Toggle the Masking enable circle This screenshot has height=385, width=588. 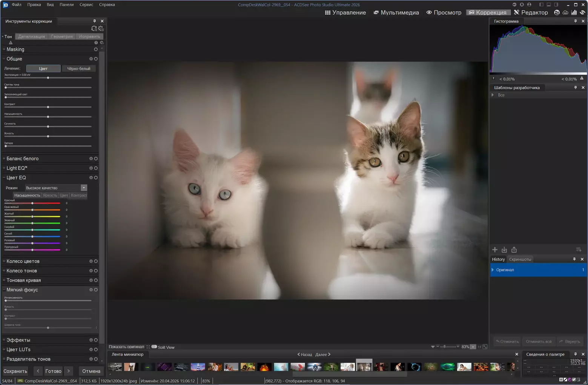tap(96, 49)
